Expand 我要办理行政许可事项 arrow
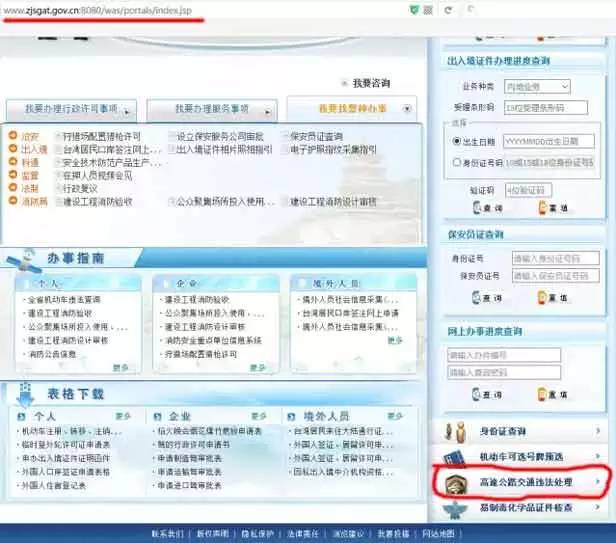Viewport: 616px width, 543px height. click(x=127, y=109)
